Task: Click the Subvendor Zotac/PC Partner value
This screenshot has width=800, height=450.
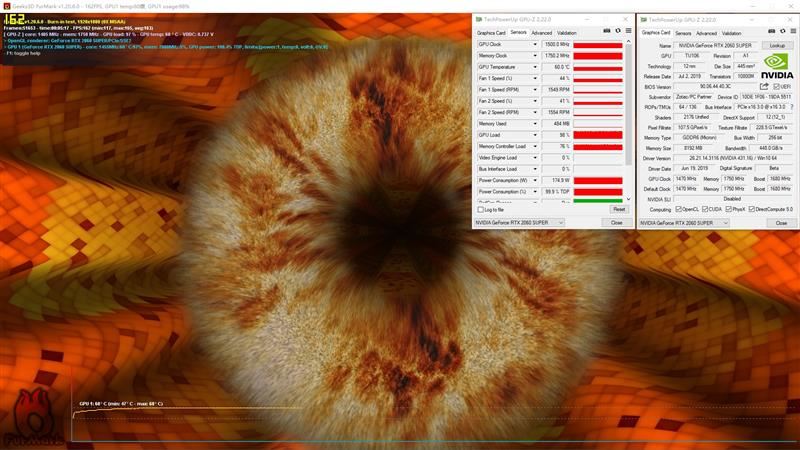Action: coord(693,97)
